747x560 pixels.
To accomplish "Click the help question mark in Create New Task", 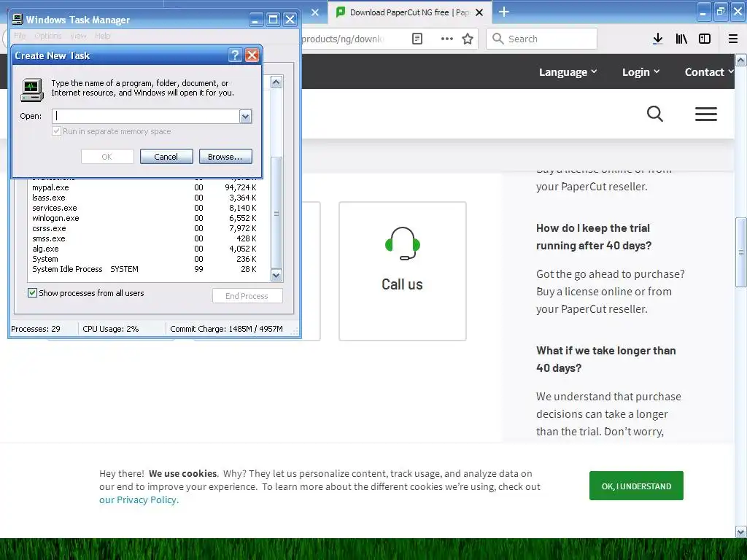I will point(235,55).
